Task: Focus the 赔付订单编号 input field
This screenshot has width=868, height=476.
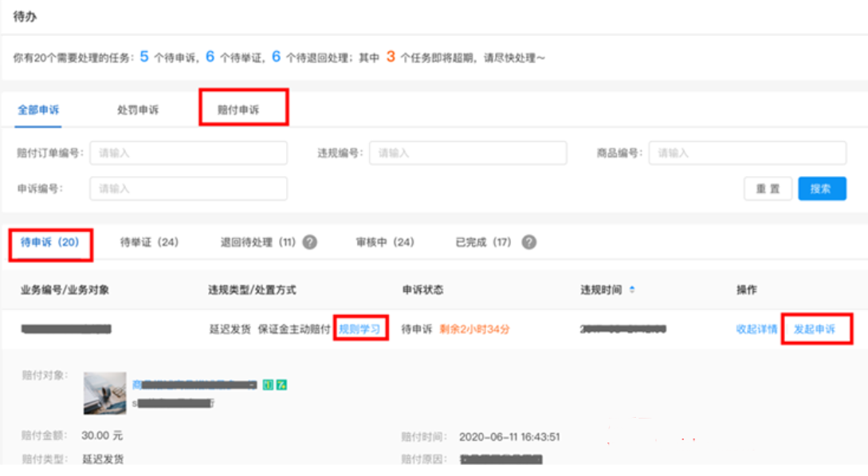Action: point(188,153)
